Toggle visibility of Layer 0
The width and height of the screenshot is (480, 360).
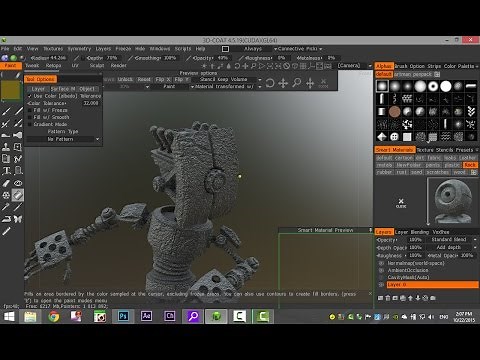coord(381,285)
